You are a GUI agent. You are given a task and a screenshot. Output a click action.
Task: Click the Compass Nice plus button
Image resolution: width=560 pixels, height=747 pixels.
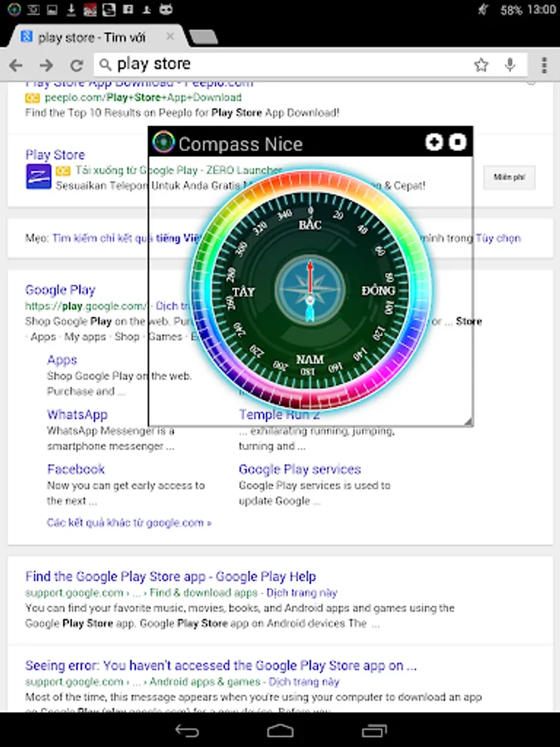coord(434,142)
